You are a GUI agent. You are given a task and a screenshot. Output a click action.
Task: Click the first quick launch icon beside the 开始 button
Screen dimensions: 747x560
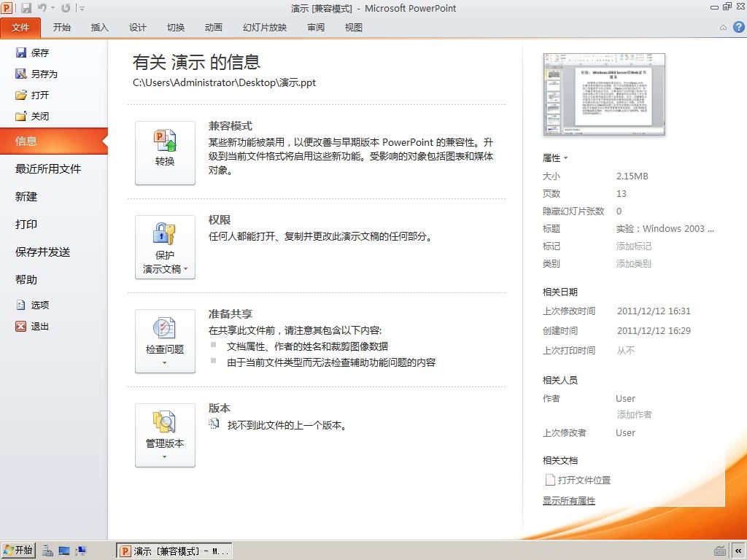click(x=47, y=551)
